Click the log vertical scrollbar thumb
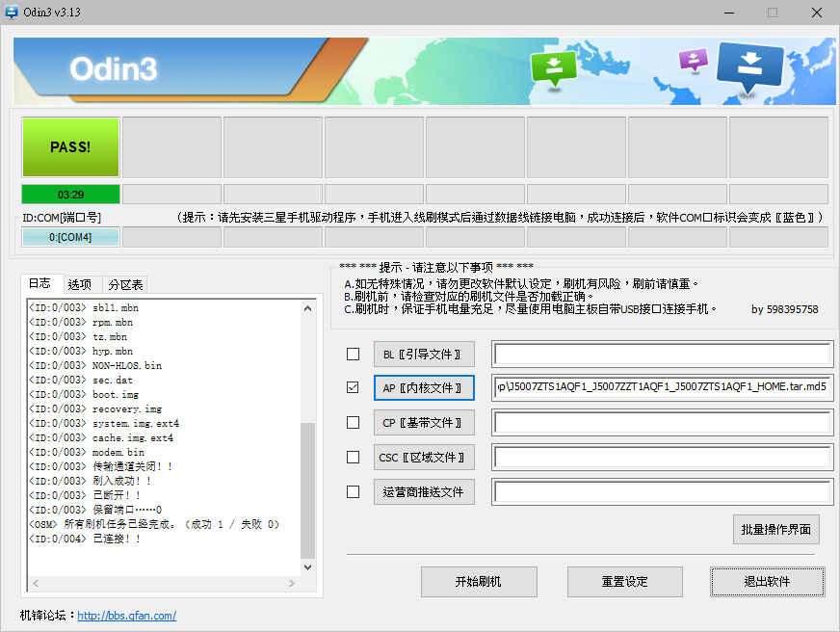840x632 pixels. coord(307,490)
